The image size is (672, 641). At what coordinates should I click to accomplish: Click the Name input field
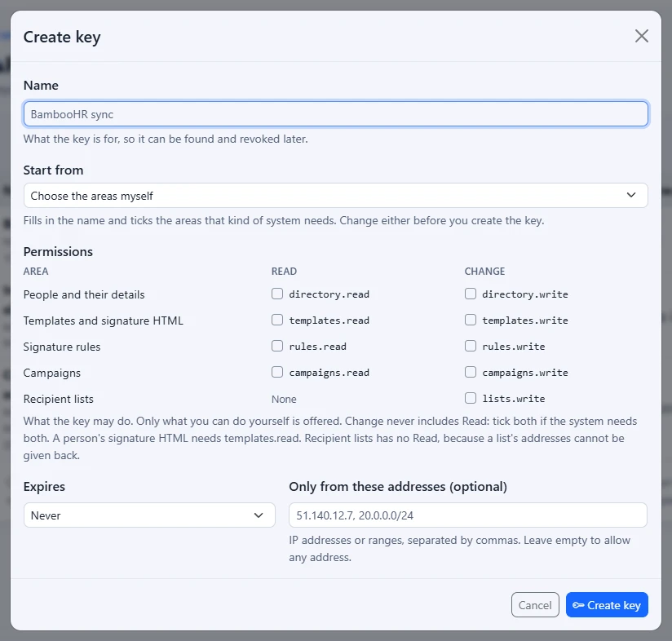(x=335, y=114)
